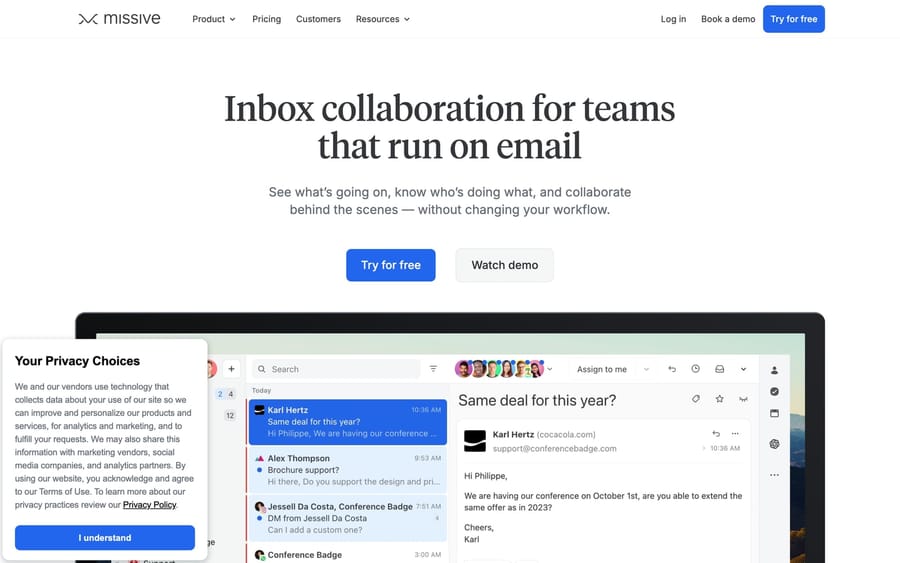Click the label tag icon beside the subject
Image resolution: width=900 pixels, height=563 pixels.
coord(696,399)
